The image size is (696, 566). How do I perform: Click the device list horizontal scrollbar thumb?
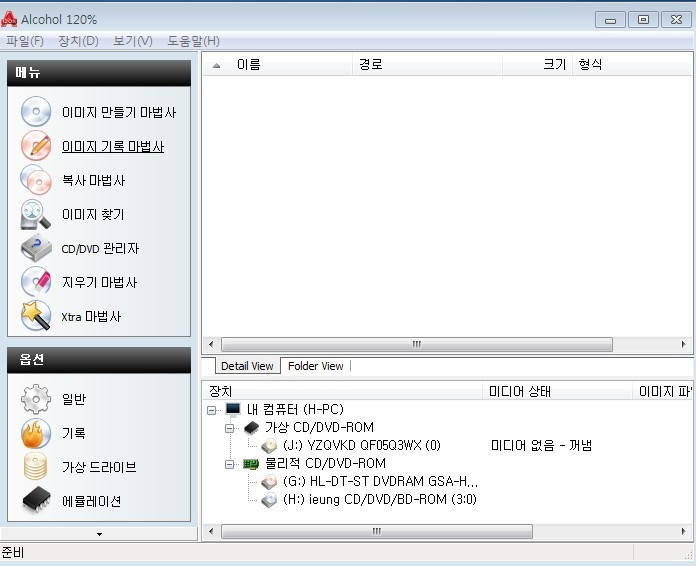coord(377,531)
